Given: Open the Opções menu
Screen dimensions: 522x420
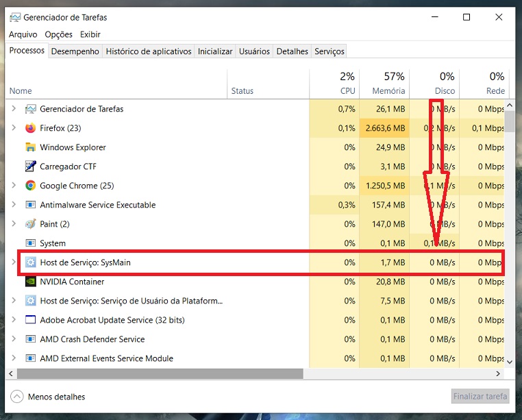Looking at the screenshot, I should tap(59, 34).
